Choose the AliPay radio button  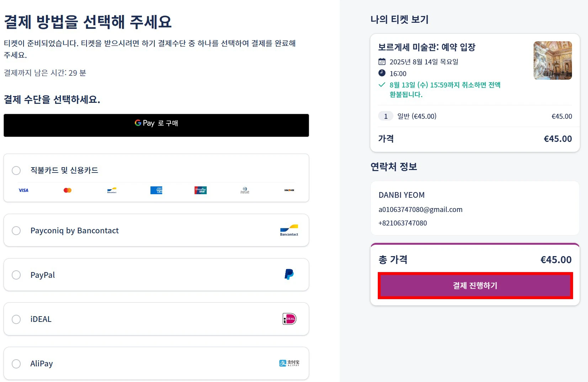16,364
